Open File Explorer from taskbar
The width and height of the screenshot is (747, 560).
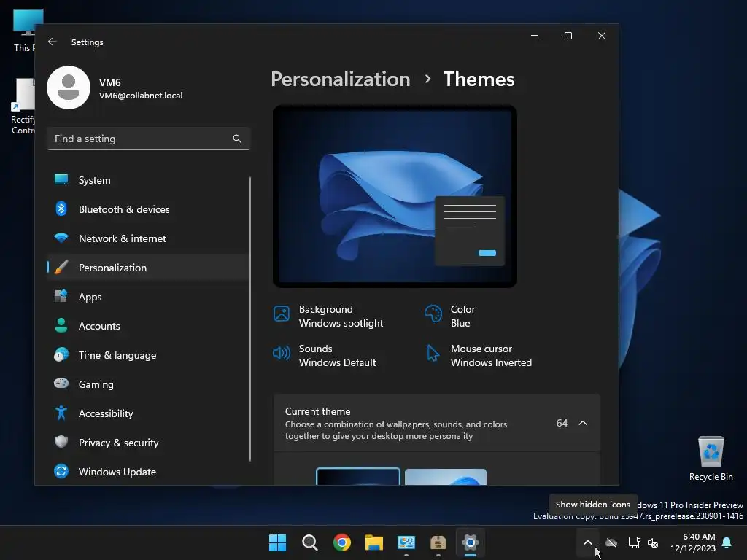tap(374, 542)
